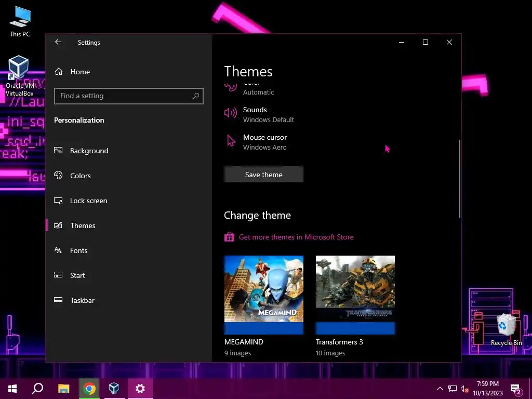The height and width of the screenshot is (399, 532).
Task: Click the muted volume tray icon
Action: click(x=464, y=389)
